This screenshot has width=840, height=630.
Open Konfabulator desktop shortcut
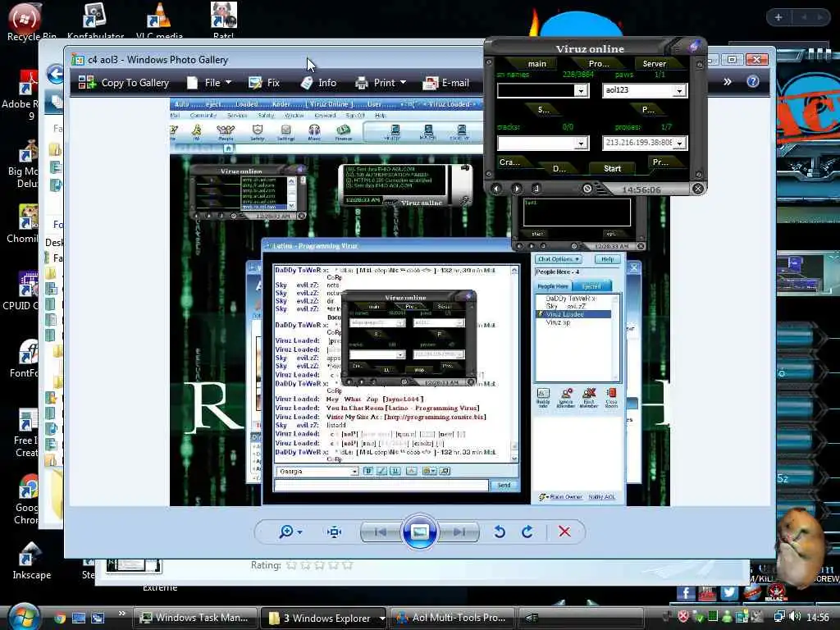95,21
